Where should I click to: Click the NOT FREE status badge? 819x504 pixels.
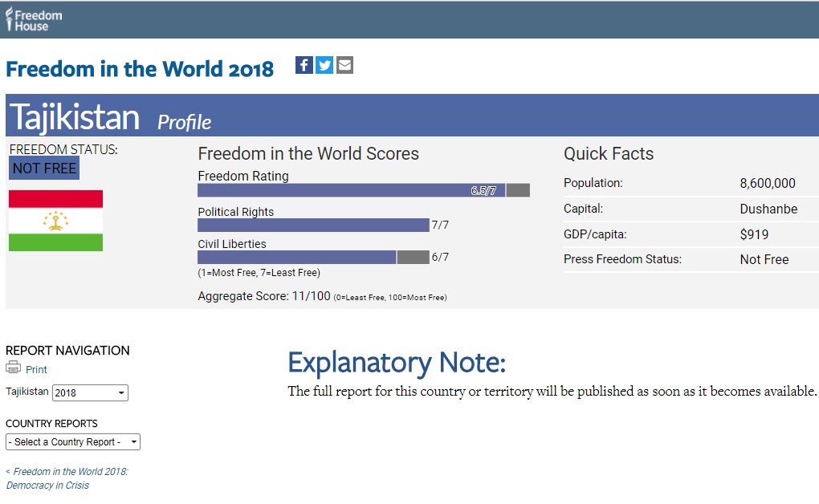point(44,169)
